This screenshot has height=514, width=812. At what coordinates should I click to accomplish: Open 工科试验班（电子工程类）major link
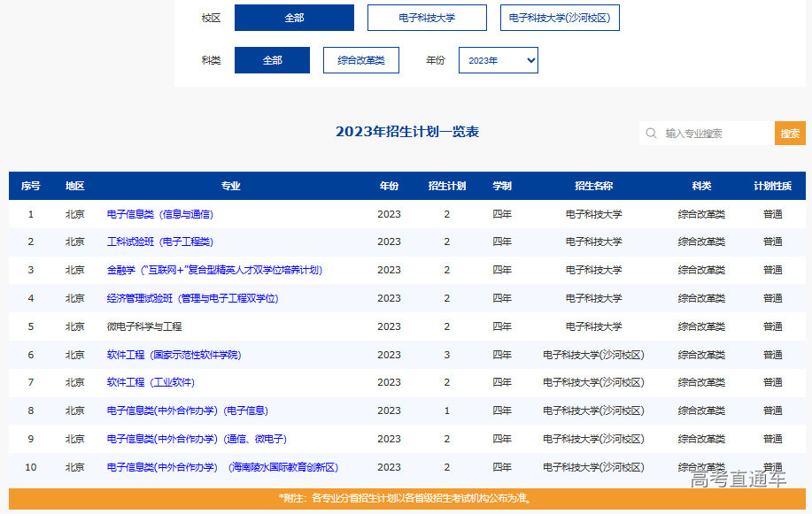[x=160, y=242]
